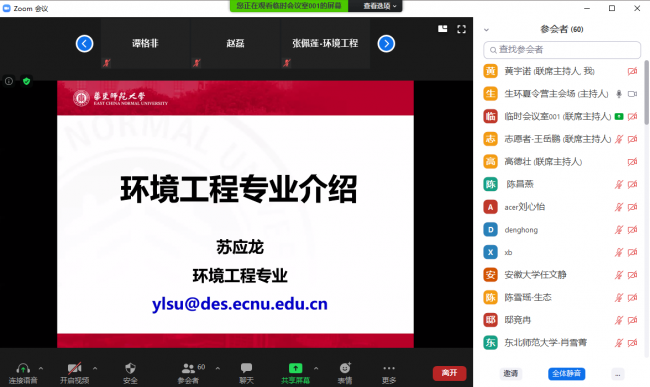Viewport: 650px width, 387px height.
Task: Join audio with the headphone icon
Action: 23,368
